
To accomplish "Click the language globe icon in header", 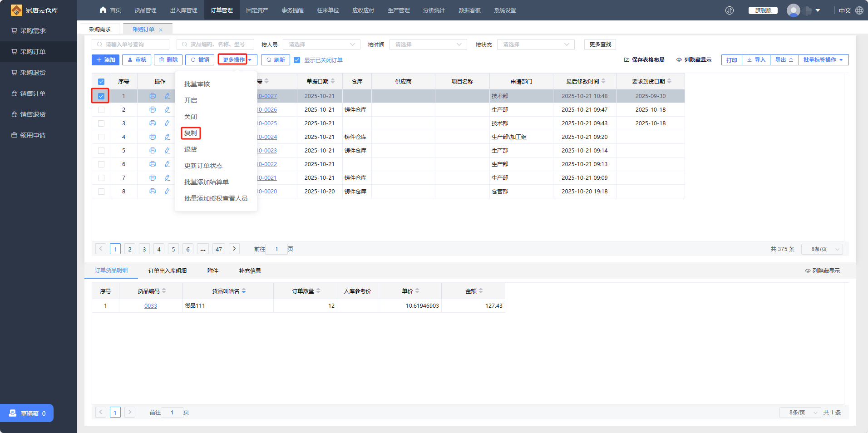I will coord(859,10).
